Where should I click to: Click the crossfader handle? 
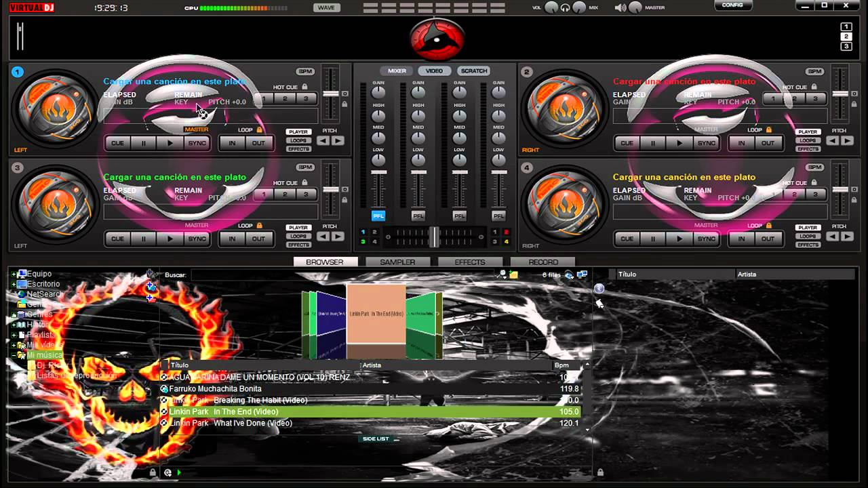(x=434, y=237)
